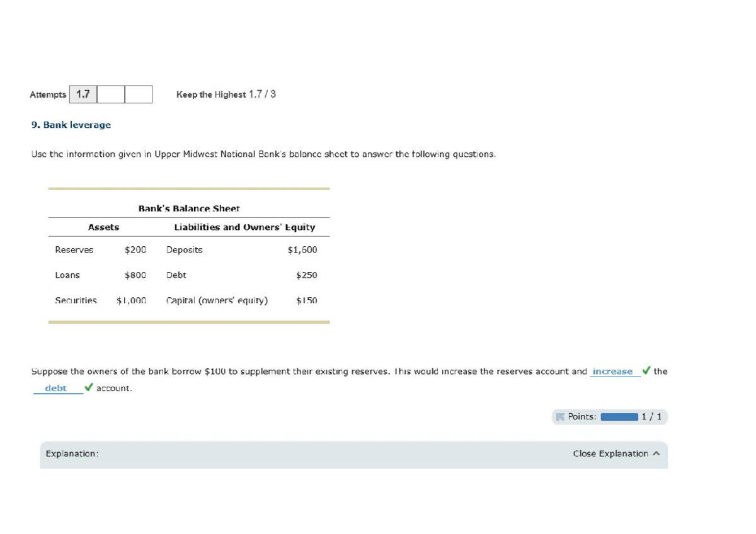Open the 'increase' answer dropdown
Screen dimensions: 756x534
point(612,372)
